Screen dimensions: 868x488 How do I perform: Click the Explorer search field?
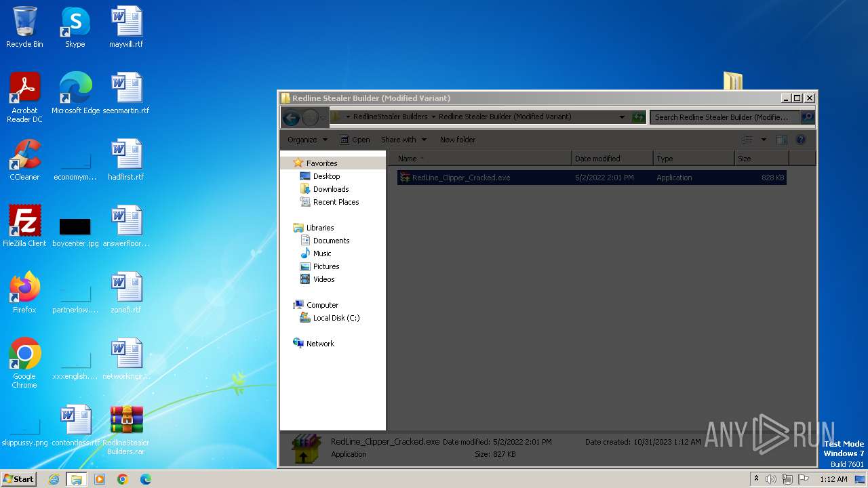[724, 117]
